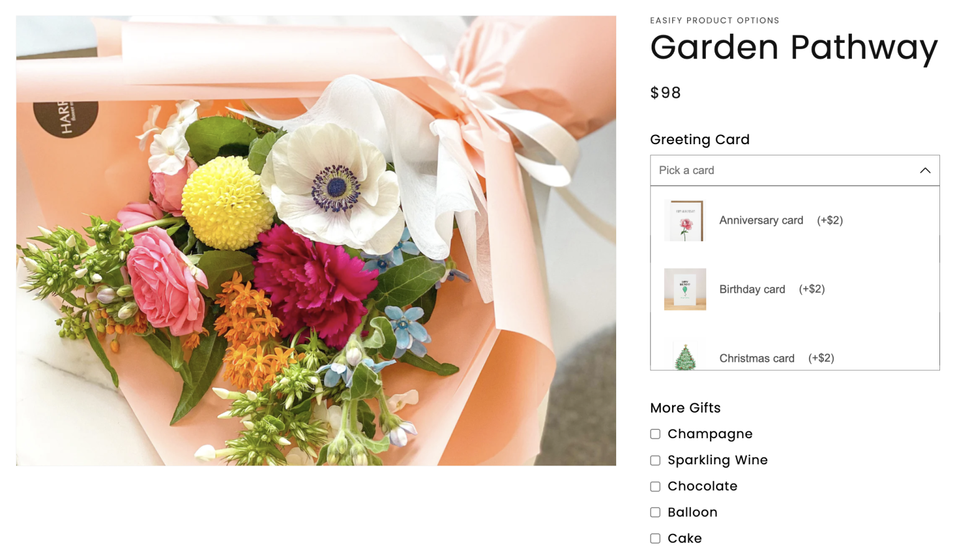Click the Anniversary card (+$2) price
955x560 pixels.
pos(829,220)
